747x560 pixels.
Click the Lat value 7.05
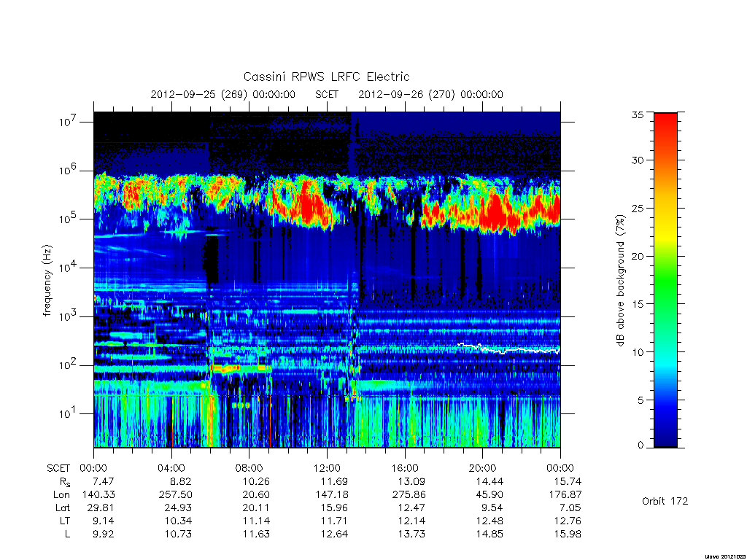(570, 507)
